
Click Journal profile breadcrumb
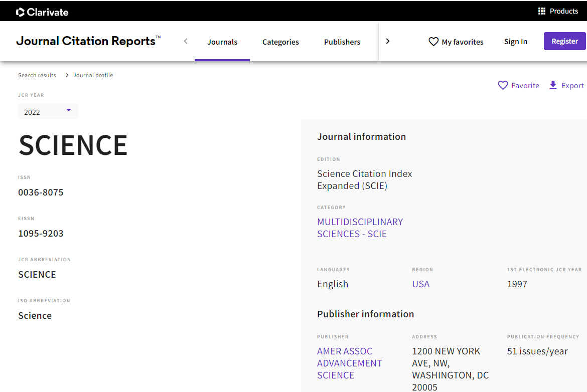(93, 75)
